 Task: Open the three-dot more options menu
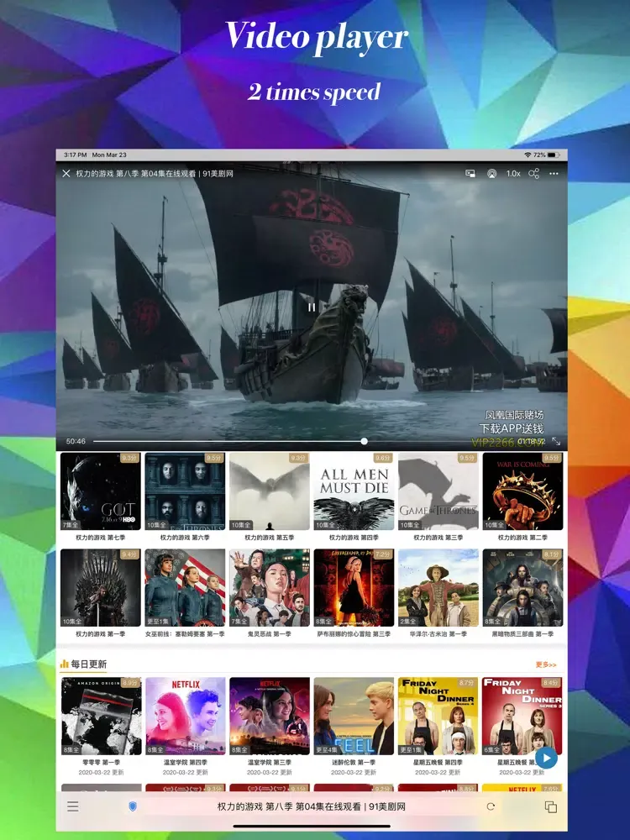click(554, 174)
